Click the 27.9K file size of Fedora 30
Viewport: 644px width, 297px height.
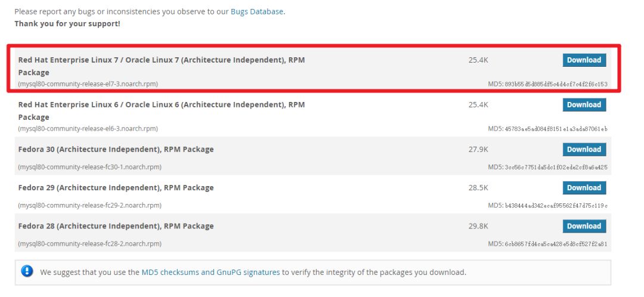pyautogui.click(x=478, y=149)
